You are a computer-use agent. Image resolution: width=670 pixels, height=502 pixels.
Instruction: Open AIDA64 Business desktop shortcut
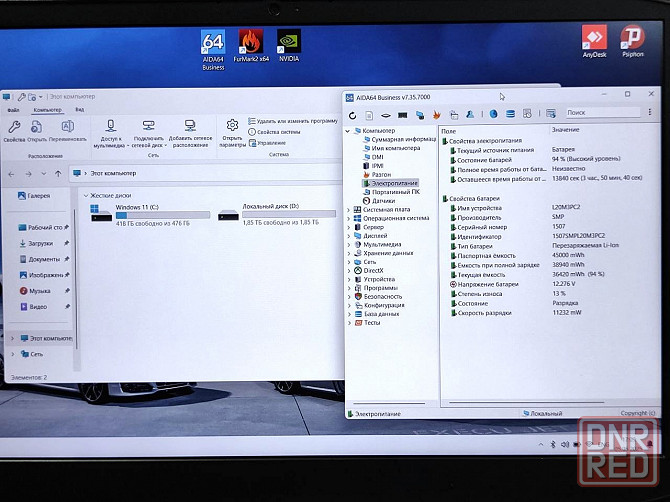pyautogui.click(x=213, y=50)
